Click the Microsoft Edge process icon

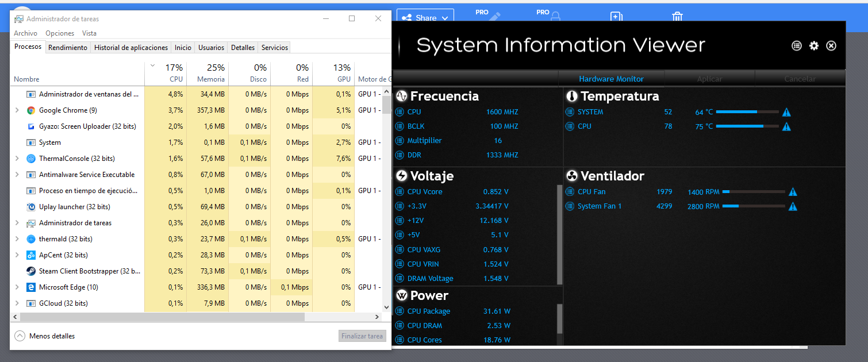coord(31,287)
